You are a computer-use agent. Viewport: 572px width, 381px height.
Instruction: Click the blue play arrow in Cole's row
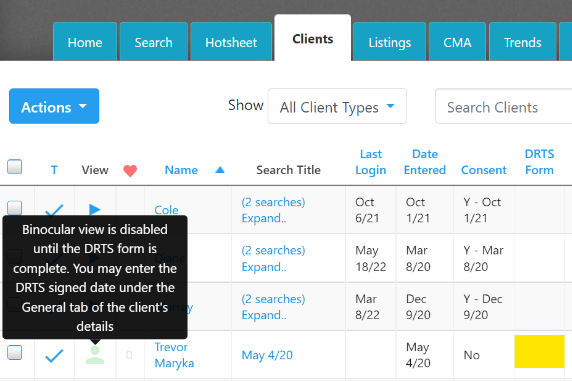pos(95,209)
